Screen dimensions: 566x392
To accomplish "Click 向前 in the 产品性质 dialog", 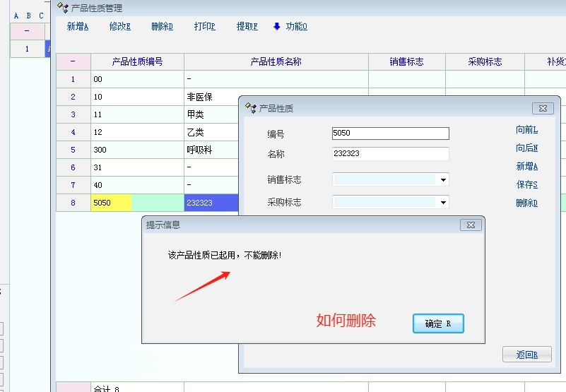I will pyautogui.click(x=526, y=130).
